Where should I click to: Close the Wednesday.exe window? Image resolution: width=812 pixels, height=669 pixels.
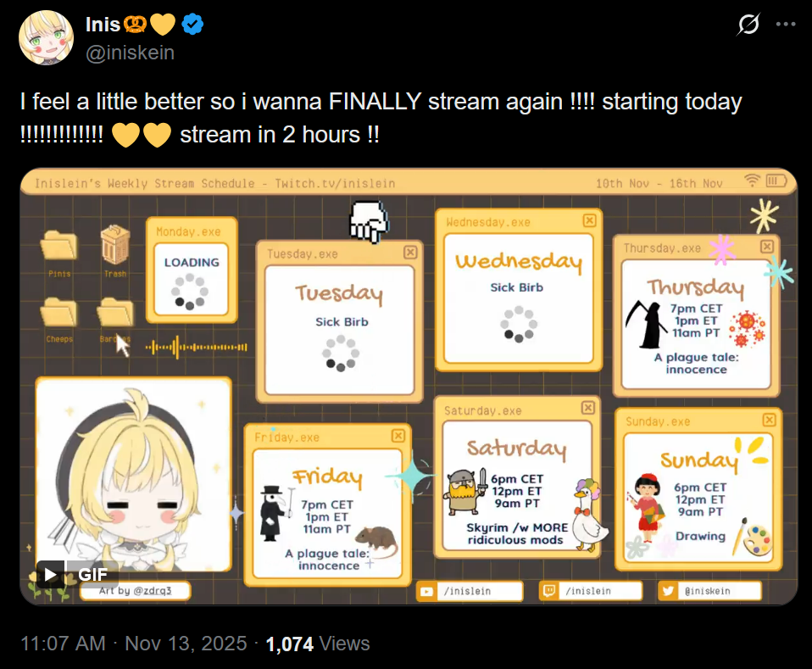[589, 220]
